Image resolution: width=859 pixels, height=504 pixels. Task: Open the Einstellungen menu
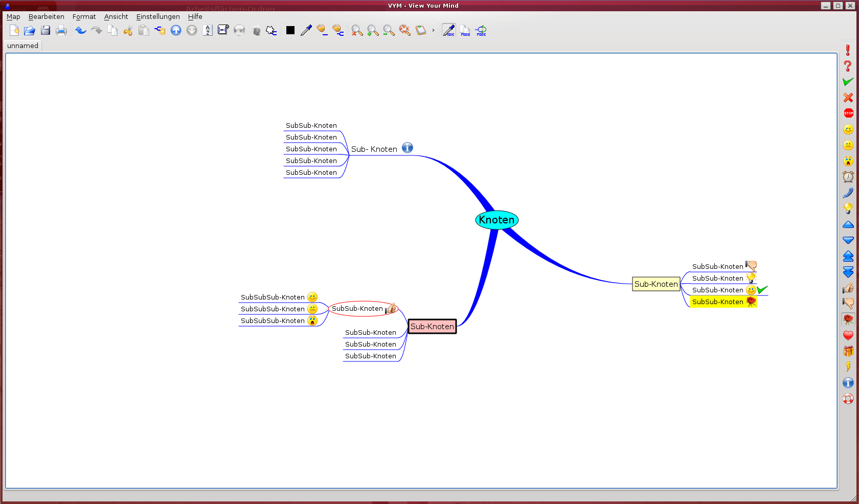click(157, 17)
